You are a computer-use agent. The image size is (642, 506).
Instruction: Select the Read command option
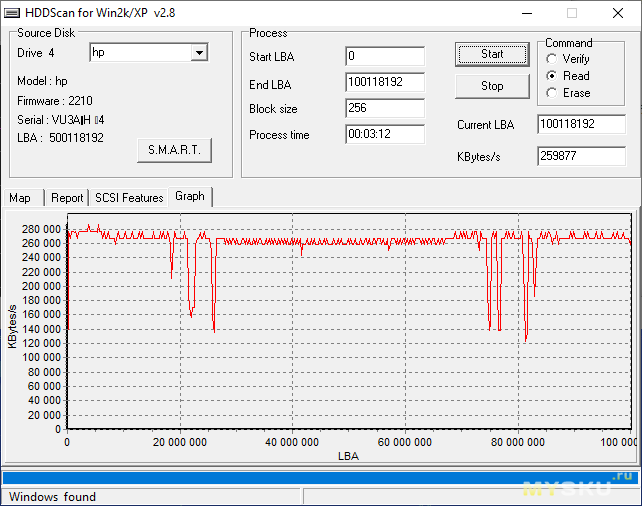tap(552, 76)
